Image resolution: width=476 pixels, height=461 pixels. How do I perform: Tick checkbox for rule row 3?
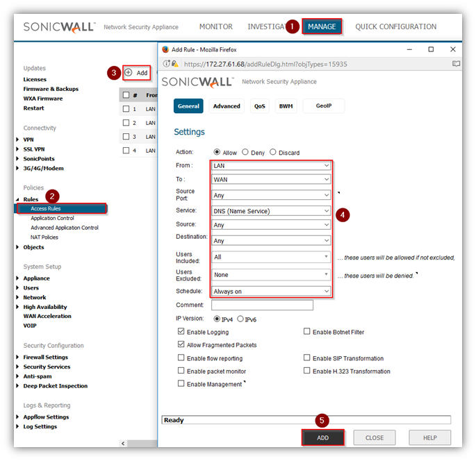click(126, 137)
